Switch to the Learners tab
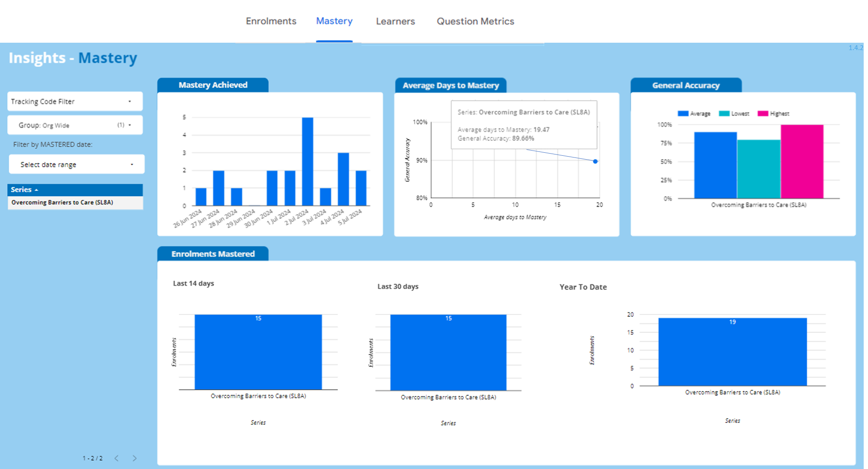Image resolution: width=868 pixels, height=469 pixels. pyautogui.click(x=395, y=21)
